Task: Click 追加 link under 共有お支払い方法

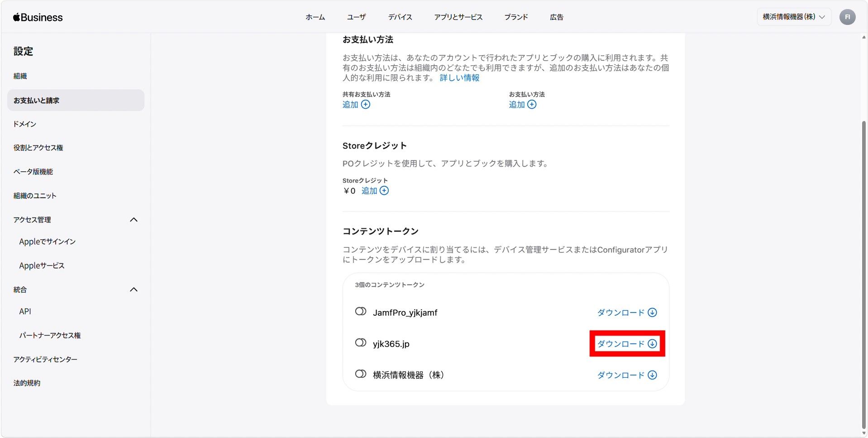Action: tap(350, 105)
